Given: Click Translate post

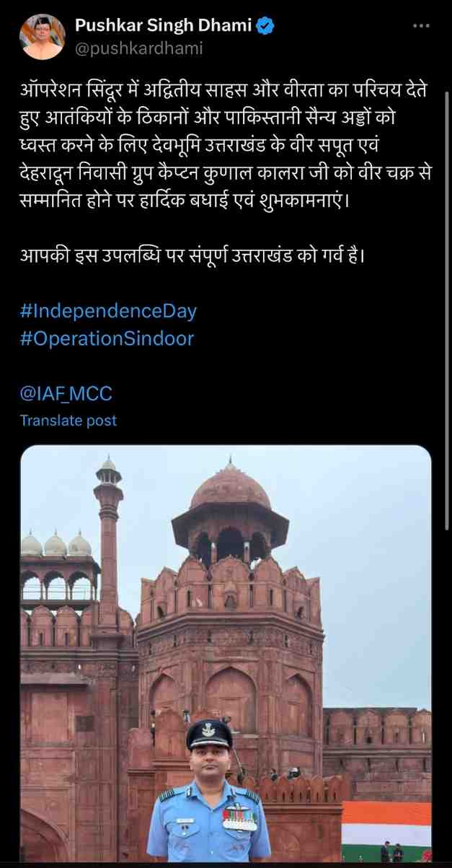Looking at the screenshot, I should coord(68,420).
